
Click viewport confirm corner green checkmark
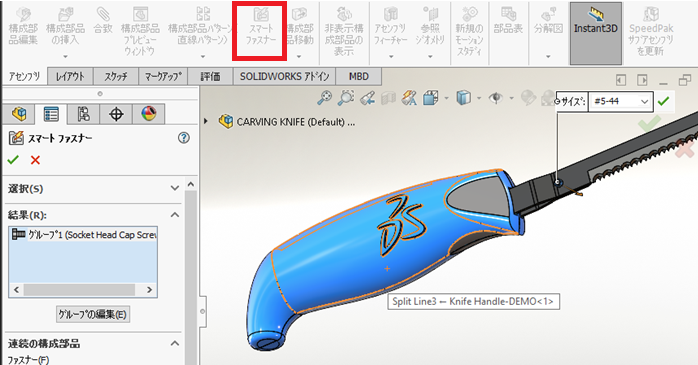coord(649,123)
